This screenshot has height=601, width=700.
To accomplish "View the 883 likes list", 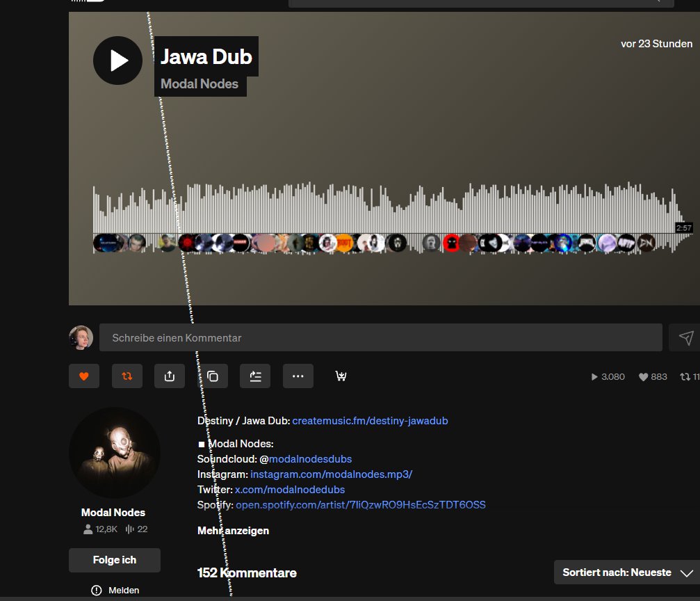I will click(x=653, y=377).
